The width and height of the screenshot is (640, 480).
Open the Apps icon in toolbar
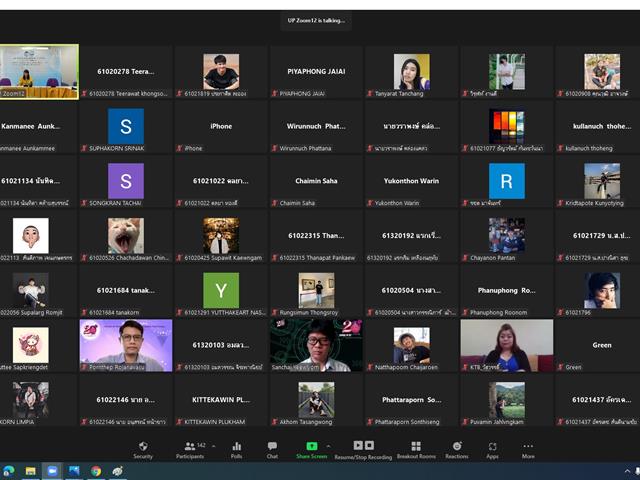point(493,446)
